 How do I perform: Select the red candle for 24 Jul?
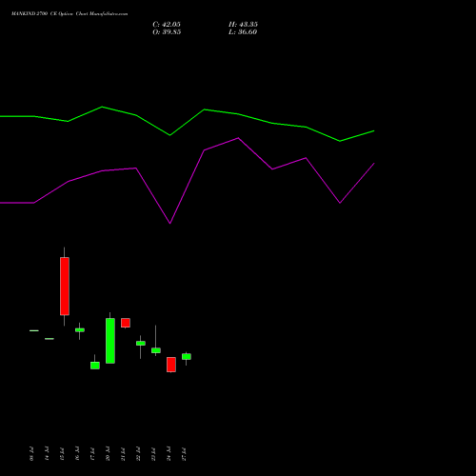click(171, 365)
